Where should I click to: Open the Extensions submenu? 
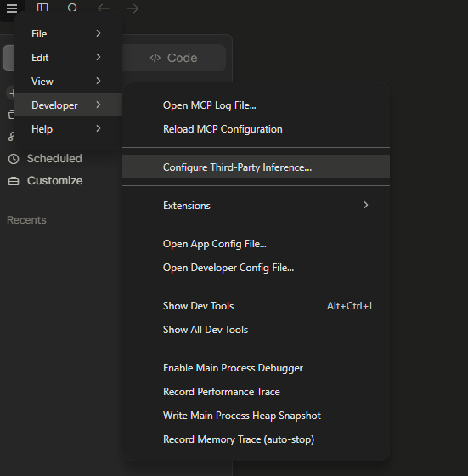[x=256, y=205]
